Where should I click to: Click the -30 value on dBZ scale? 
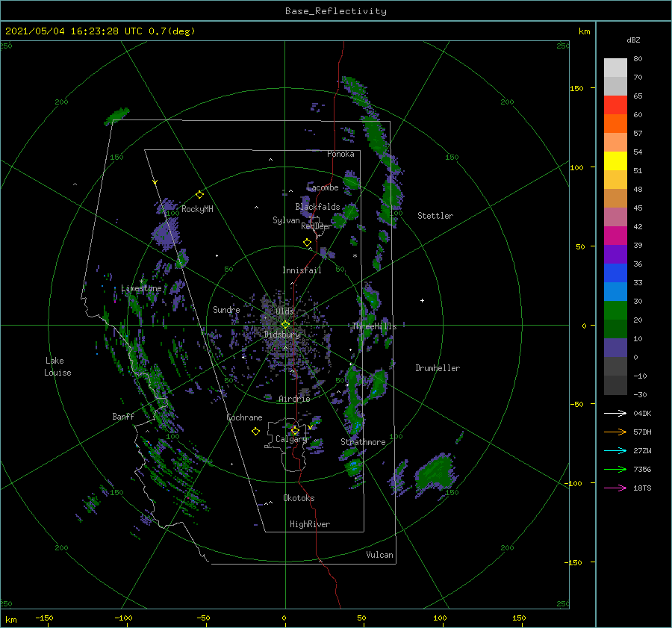tap(640, 394)
